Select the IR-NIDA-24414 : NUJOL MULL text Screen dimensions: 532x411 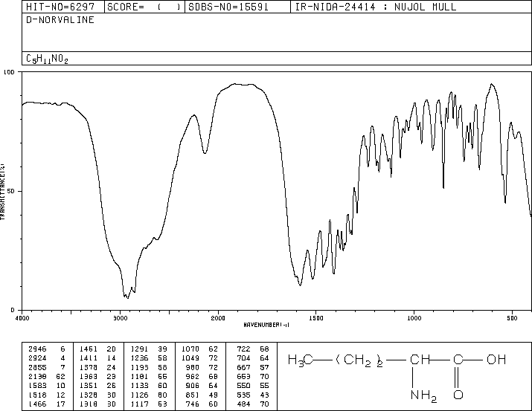tap(376, 7)
